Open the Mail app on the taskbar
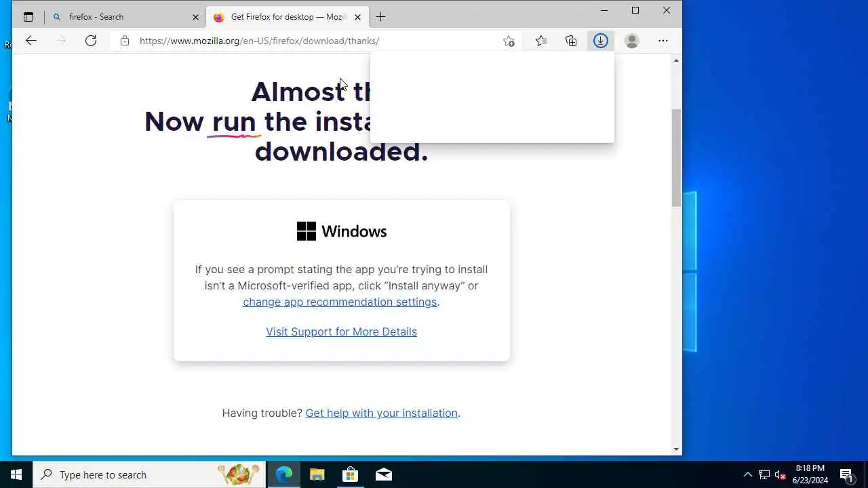Viewport: 868px width, 488px height. coord(383,474)
